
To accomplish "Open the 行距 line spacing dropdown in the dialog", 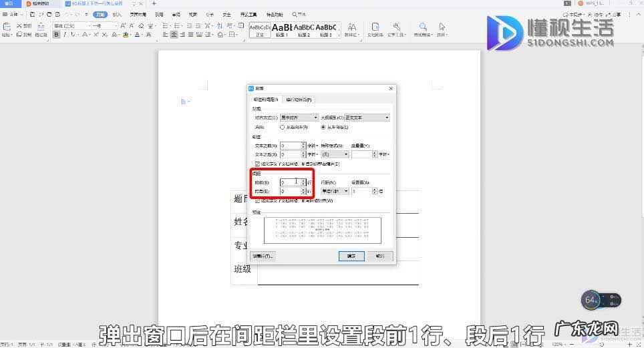I will (x=335, y=191).
